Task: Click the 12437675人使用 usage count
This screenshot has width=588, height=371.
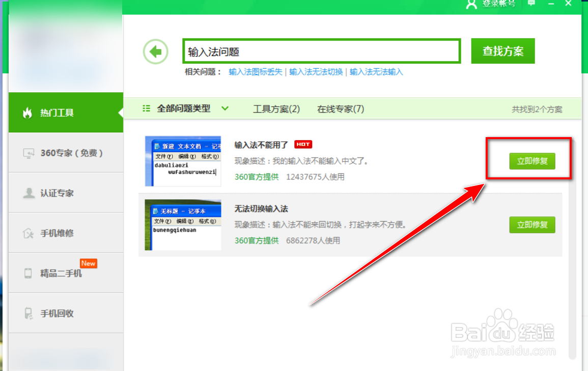Action: 315,177
